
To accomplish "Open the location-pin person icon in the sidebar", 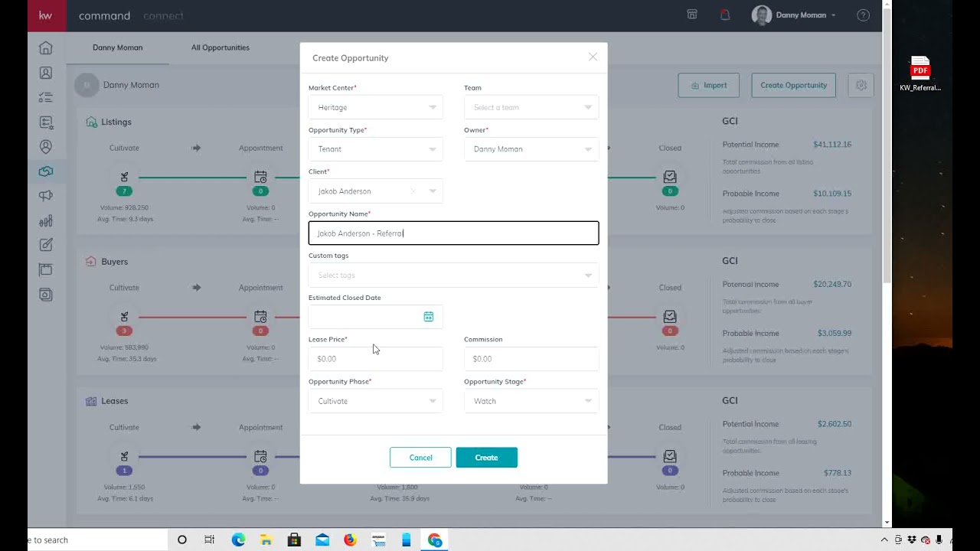I will pos(46,147).
